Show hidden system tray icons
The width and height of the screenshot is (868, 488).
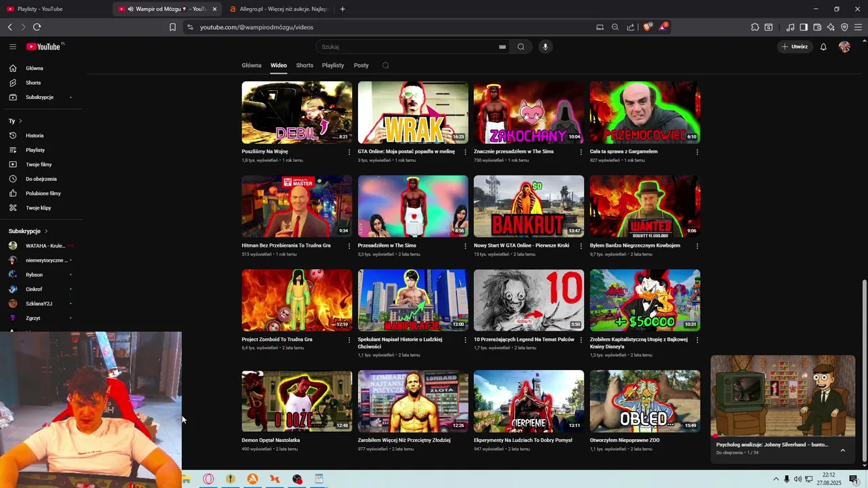click(x=776, y=479)
